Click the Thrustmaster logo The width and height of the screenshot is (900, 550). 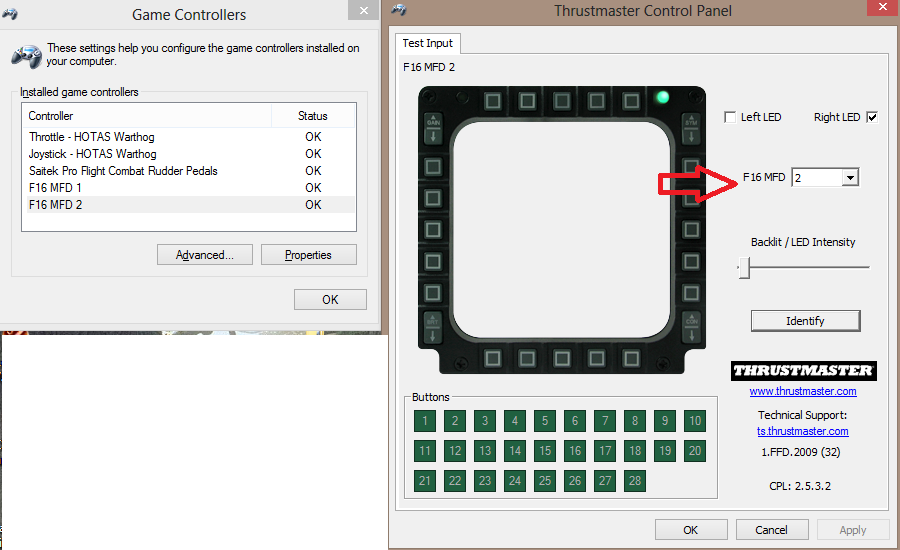pyautogui.click(x=804, y=371)
